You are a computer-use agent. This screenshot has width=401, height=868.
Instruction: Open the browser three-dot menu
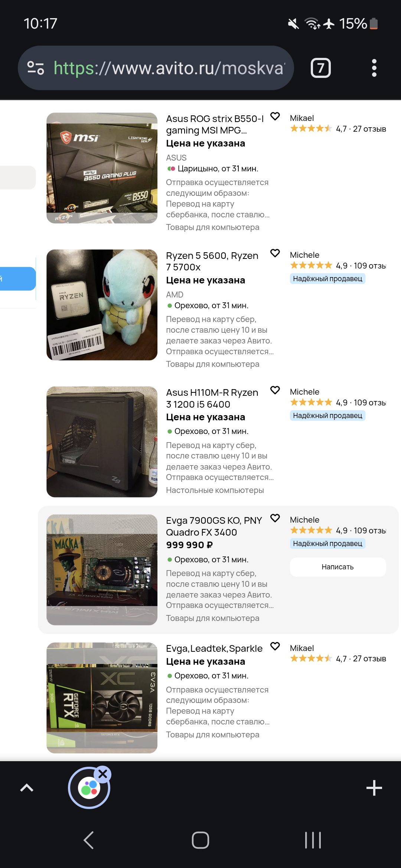point(374,68)
